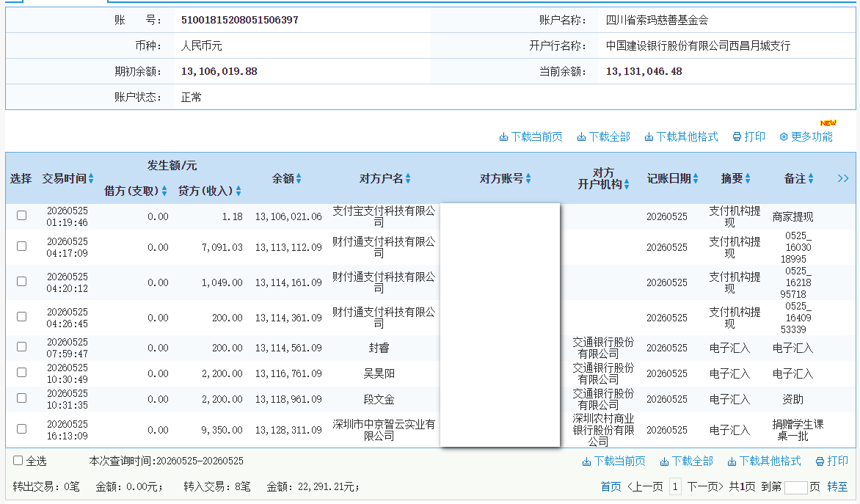Click the bottom 下载其他格式 link
Viewport: 860px width, 504px height.
(764, 461)
